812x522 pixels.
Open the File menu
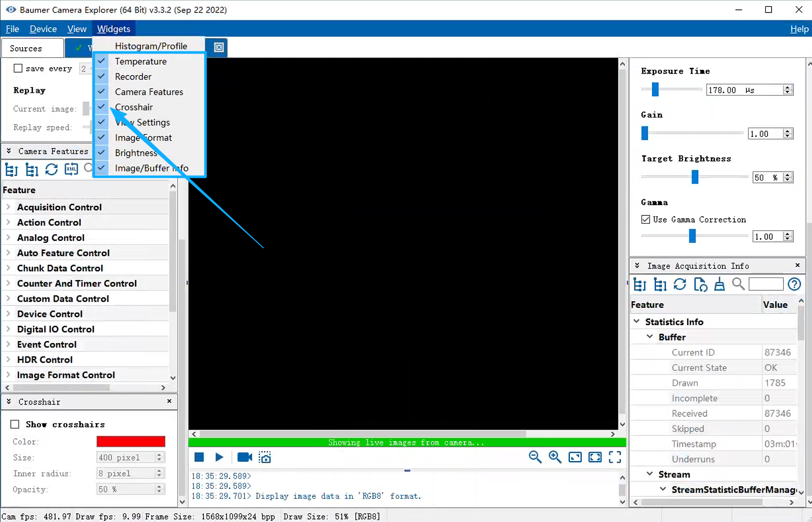pyautogui.click(x=12, y=29)
